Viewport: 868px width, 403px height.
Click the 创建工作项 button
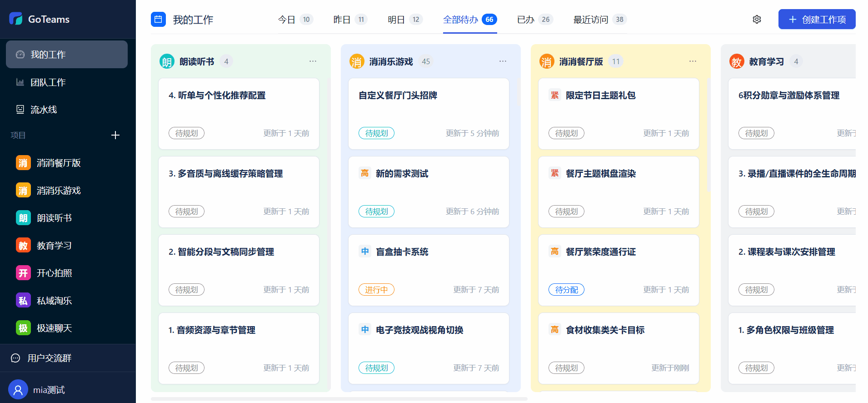pyautogui.click(x=817, y=19)
